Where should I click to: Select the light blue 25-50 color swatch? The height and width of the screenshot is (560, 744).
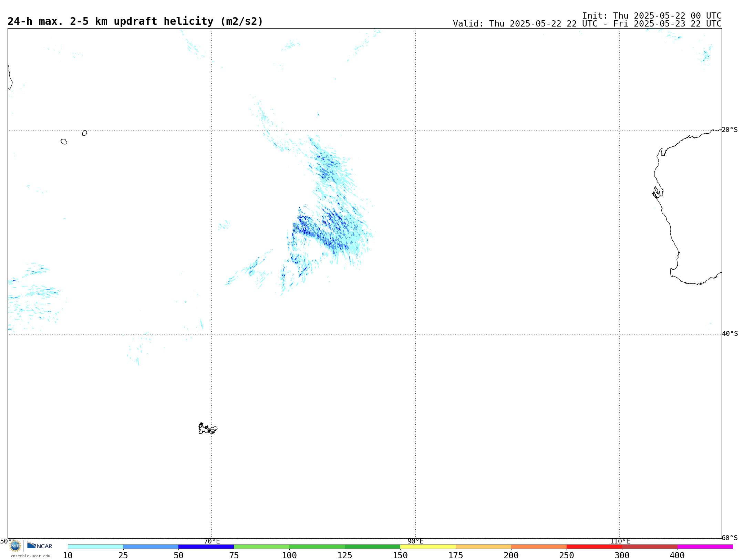tap(151, 547)
